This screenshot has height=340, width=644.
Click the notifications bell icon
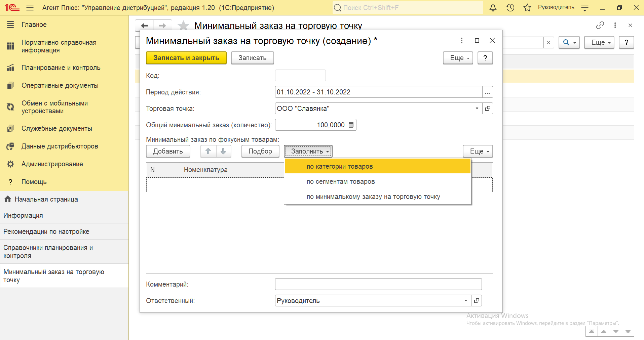tap(493, 8)
